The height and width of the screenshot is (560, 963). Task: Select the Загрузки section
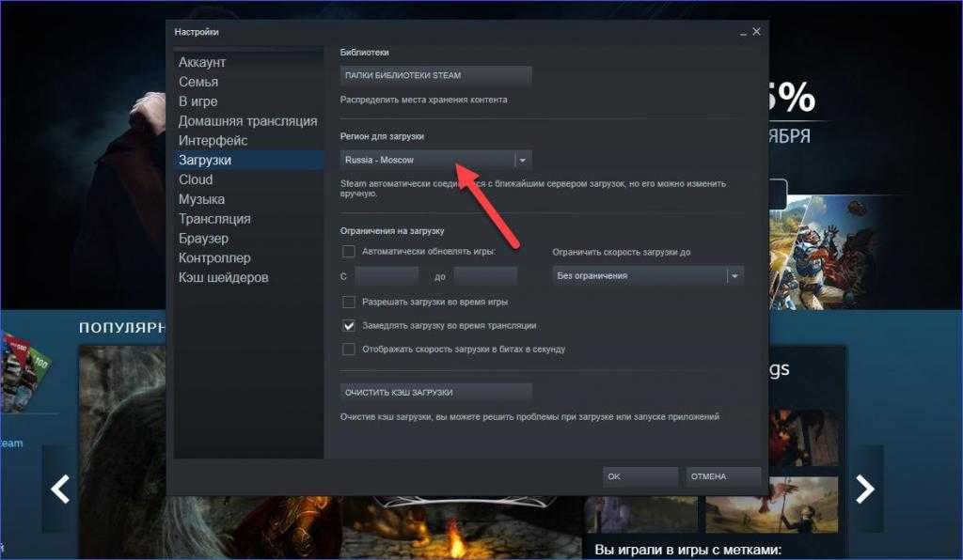(x=248, y=160)
